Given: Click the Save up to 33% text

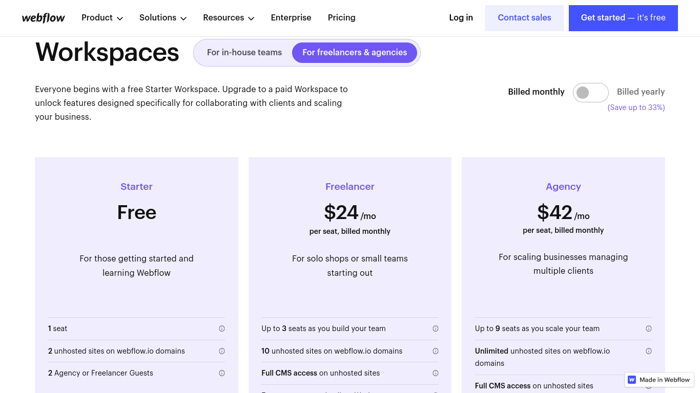Looking at the screenshot, I should [636, 108].
